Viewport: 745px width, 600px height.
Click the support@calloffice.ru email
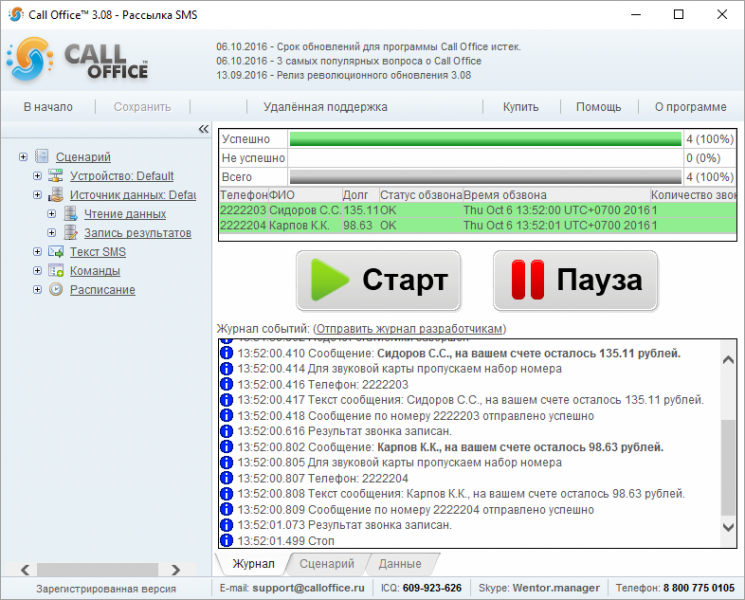(308, 588)
